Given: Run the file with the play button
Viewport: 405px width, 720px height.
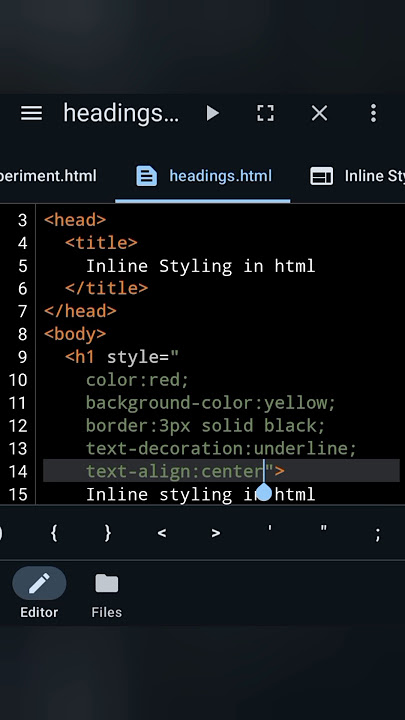Looking at the screenshot, I should [x=212, y=113].
